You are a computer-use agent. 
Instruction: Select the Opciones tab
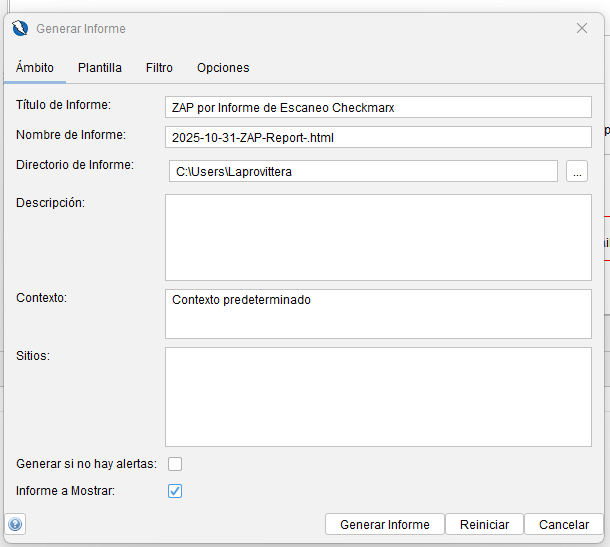coord(223,68)
